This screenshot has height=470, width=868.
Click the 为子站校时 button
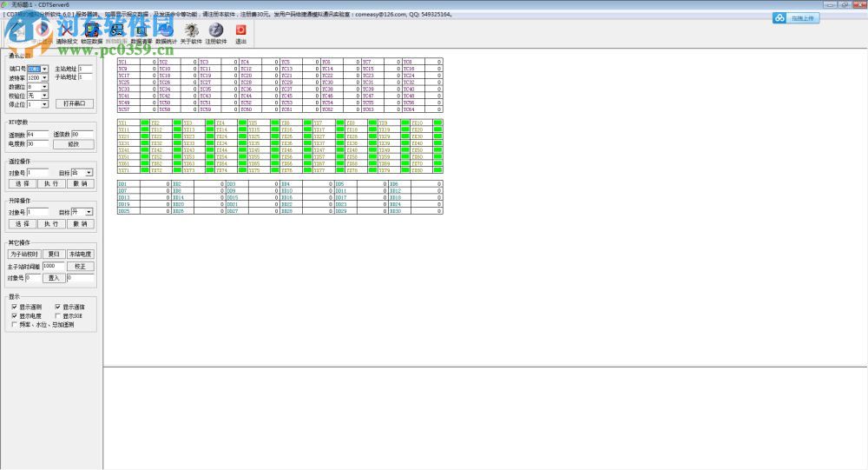(x=24, y=255)
